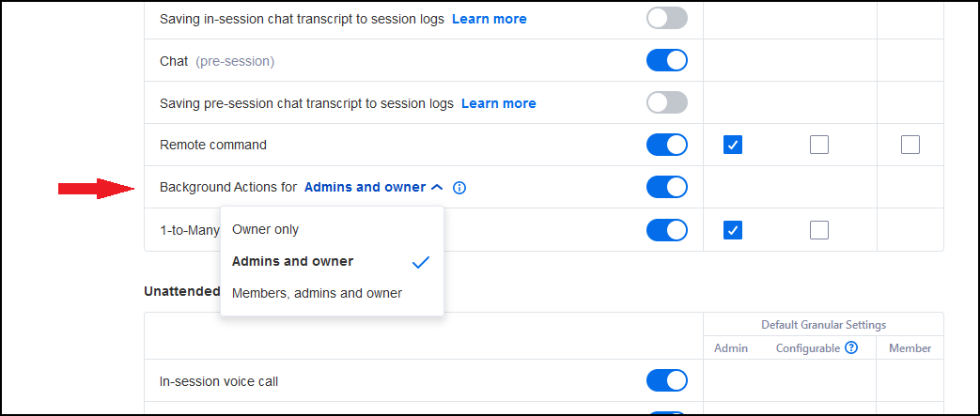Open Learn more link for in-session transcript
The height and width of the screenshot is (416, 980).
click(490, 19)
